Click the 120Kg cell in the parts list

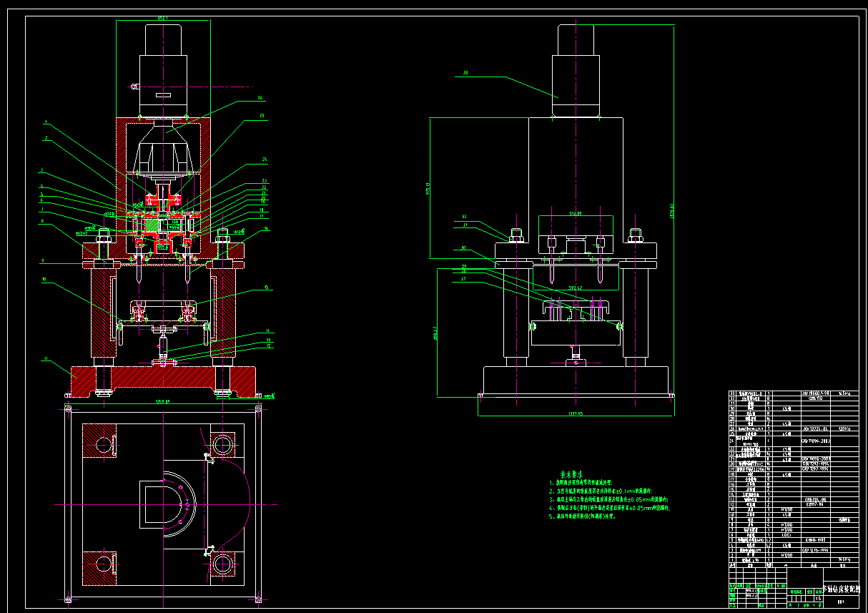pos(844,428)
